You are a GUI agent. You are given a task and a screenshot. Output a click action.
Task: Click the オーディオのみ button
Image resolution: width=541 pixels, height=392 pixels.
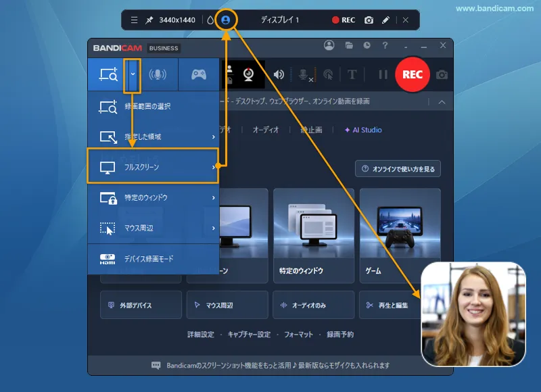pyautogui.click(x=313, y=305)
